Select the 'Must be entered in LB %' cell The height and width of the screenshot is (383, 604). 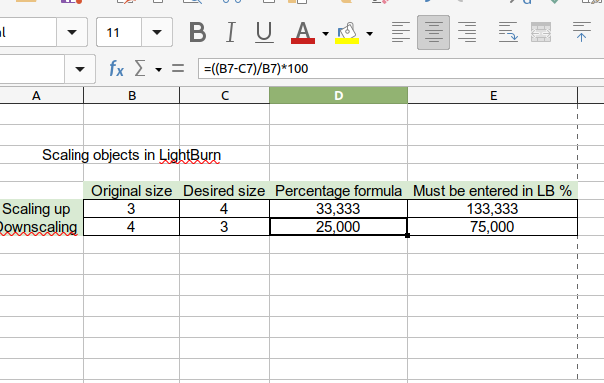493,191
